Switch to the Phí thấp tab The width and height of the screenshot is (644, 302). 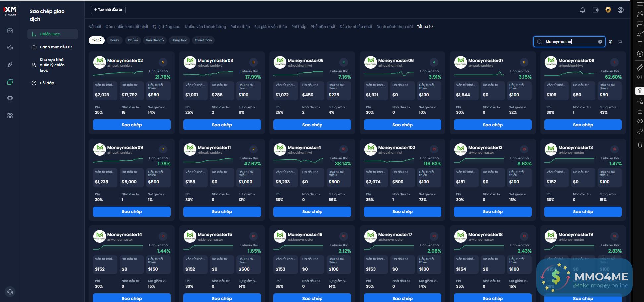tap(299, 27)
